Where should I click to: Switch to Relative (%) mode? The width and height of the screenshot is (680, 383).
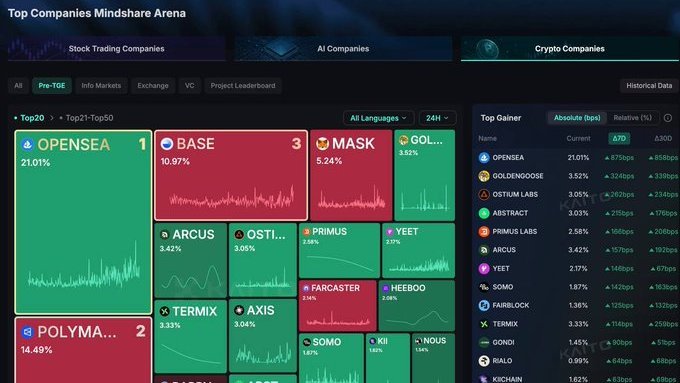pos(632,118)
